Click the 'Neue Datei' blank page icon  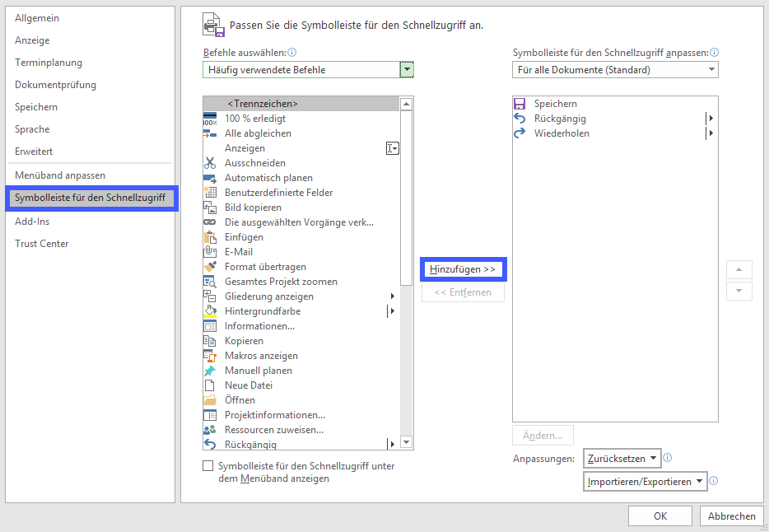tap(210, 385)
